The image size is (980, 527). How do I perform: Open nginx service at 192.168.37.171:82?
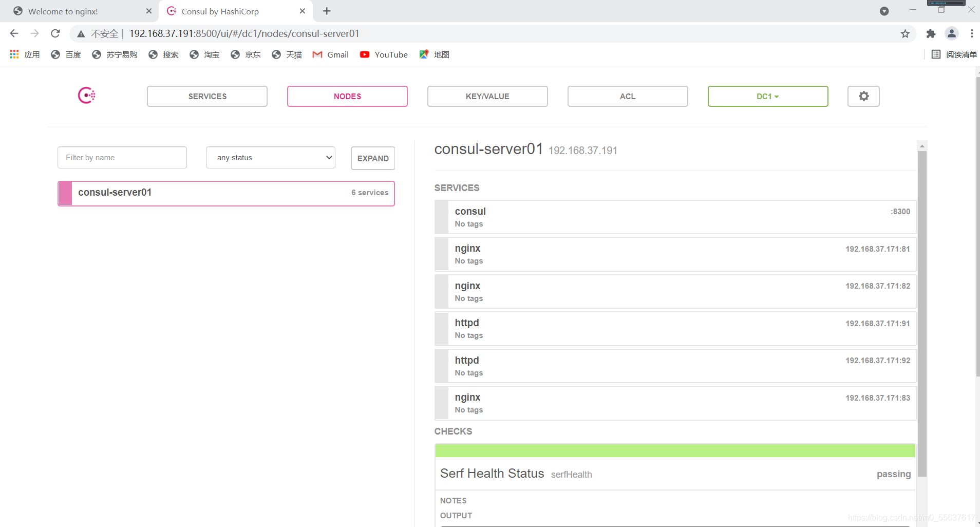point(675,292)
